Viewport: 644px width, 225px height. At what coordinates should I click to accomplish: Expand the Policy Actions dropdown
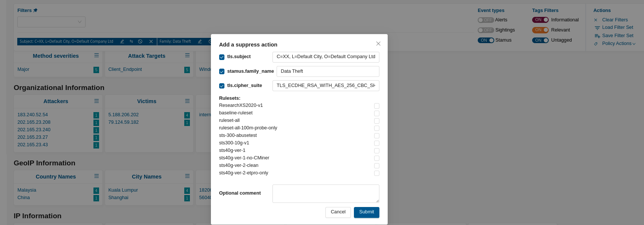click(x=618, y=43)
